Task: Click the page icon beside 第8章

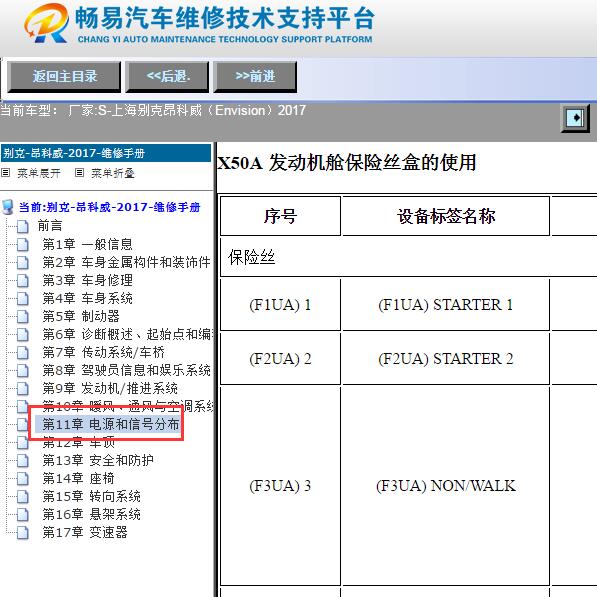Action: coord(23,370)
